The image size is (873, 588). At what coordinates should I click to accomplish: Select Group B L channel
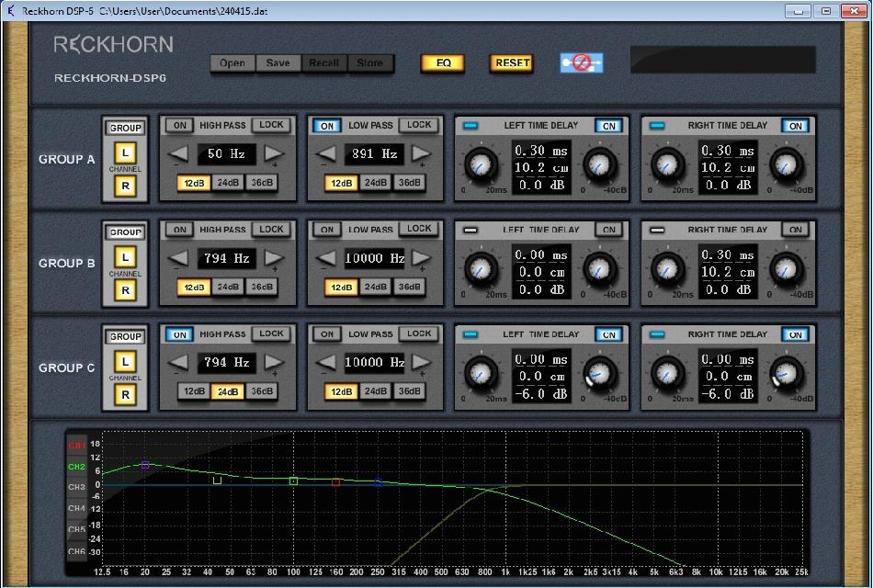[x=125, y=257]
